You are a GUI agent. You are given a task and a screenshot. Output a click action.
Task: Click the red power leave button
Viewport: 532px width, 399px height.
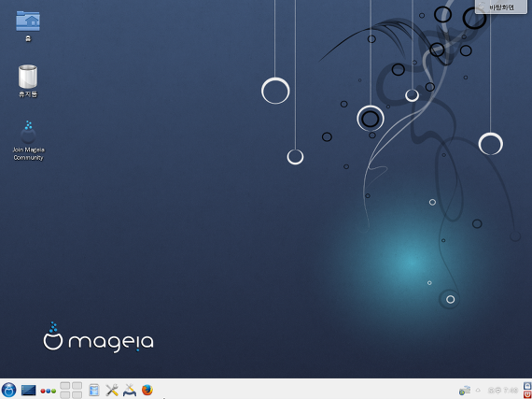527,394
